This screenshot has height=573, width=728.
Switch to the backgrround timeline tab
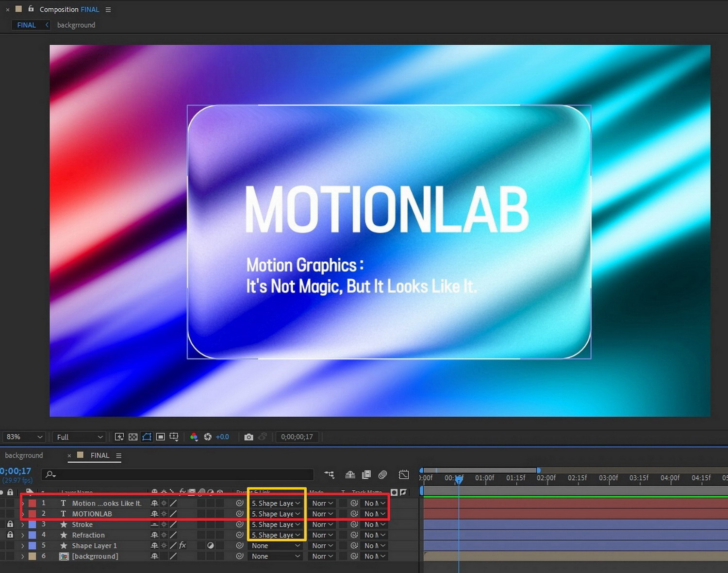[x=24, y=455]
